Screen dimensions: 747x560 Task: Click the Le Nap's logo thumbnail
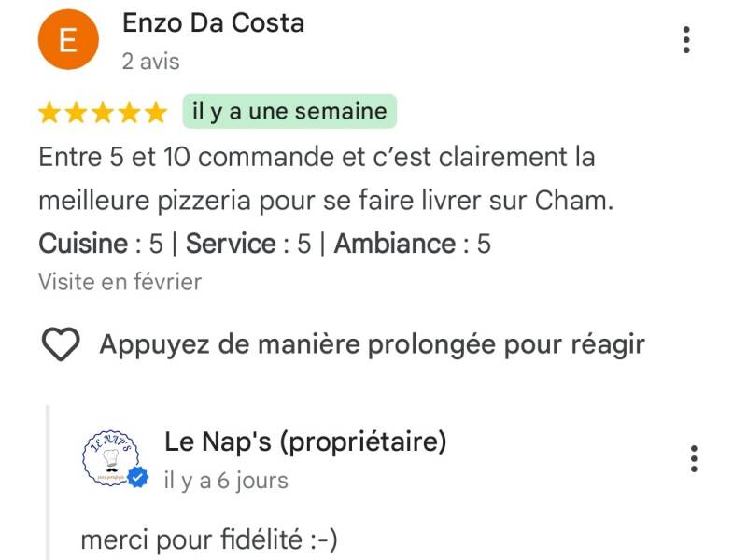112,456
